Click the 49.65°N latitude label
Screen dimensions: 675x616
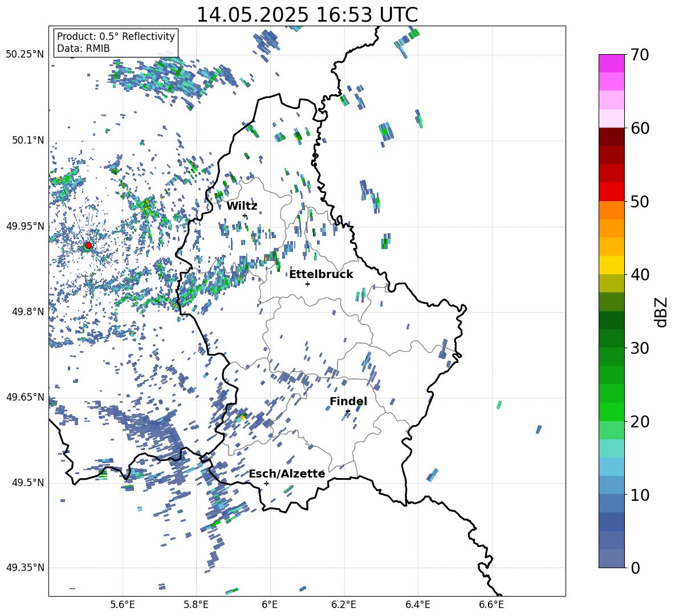(25, 397)
